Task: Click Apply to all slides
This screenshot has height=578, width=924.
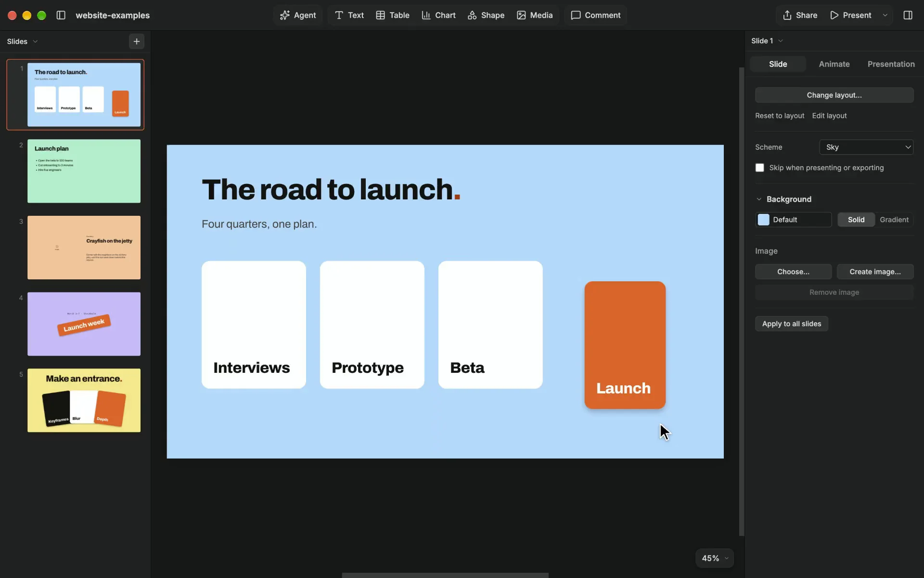Action: point(792,324)
